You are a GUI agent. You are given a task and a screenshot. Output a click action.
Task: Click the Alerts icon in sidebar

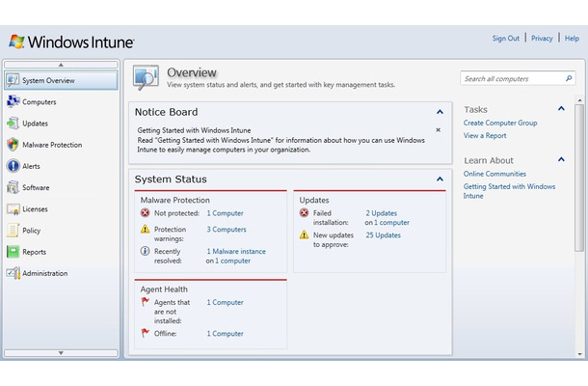click(x=13, y=166)
